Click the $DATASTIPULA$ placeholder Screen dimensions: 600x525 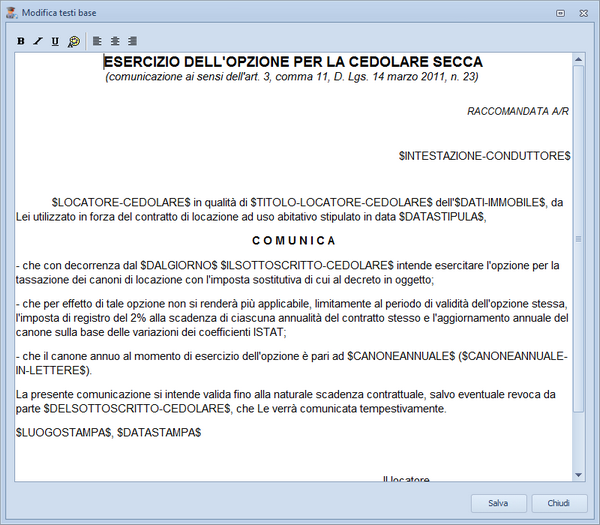[441, 217]
